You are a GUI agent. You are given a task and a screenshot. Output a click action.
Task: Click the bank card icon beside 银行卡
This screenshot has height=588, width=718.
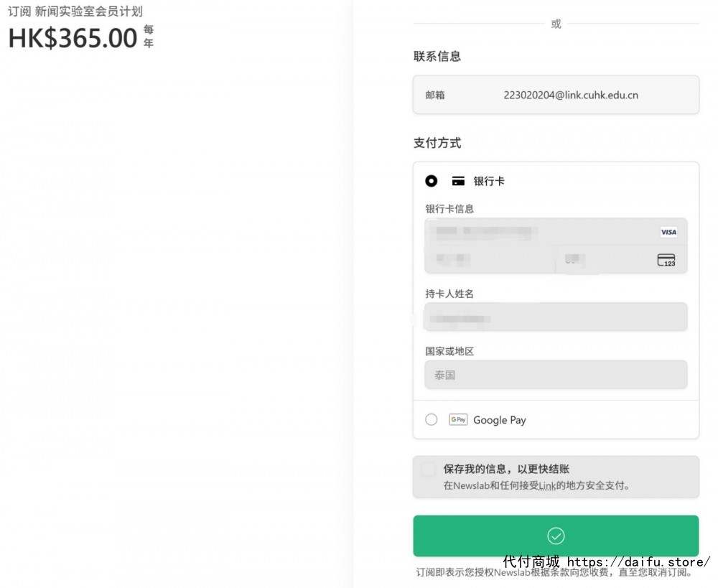coord(458,181)
